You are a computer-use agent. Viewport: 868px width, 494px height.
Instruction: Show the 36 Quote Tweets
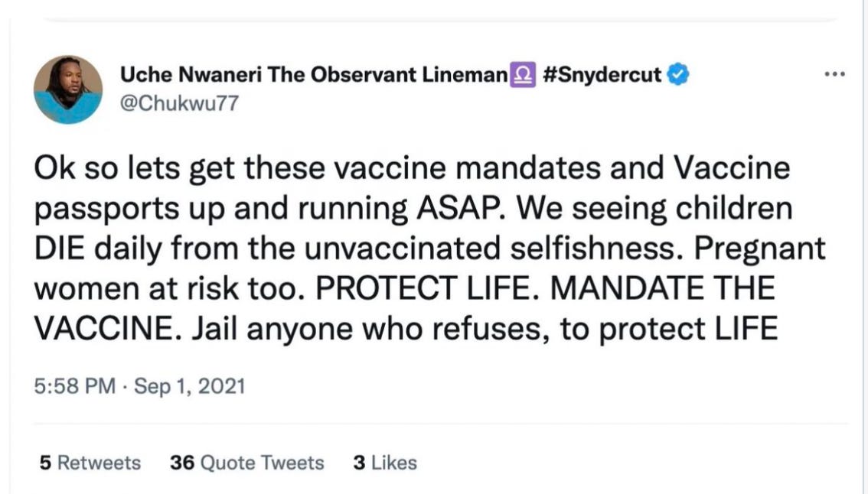tap(247, 463)
